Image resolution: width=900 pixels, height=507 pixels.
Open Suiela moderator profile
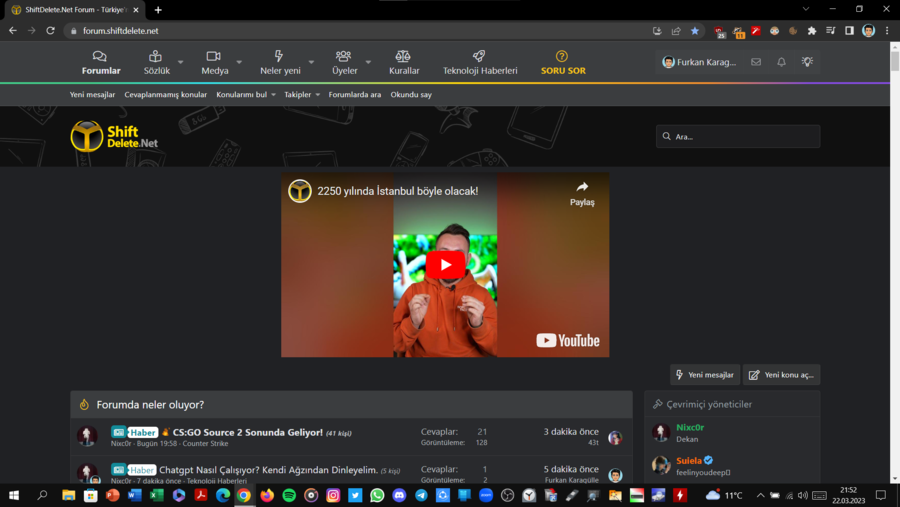(689, 460)
